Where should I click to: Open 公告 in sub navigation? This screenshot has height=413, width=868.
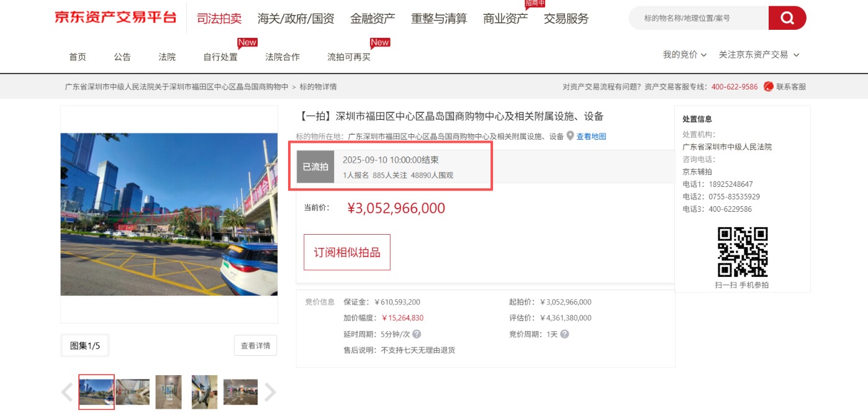pyautogui.click(x=122, y=57)
